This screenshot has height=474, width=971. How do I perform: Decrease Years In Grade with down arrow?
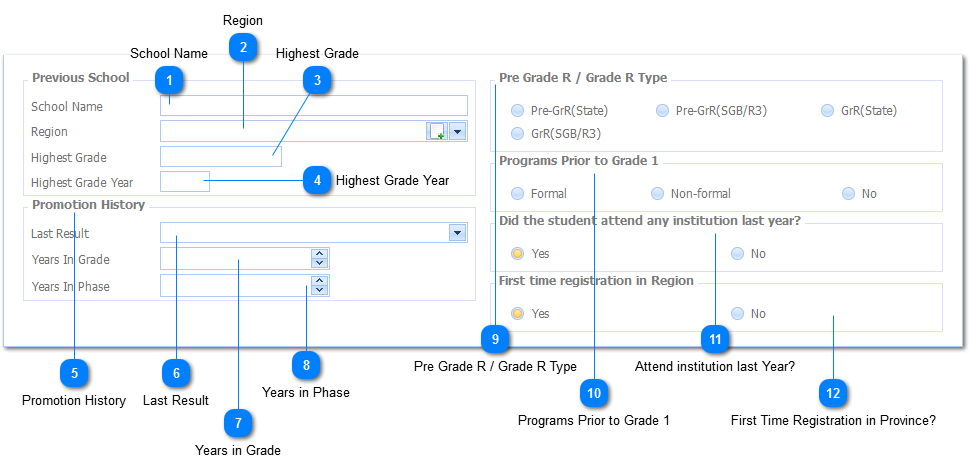point(319,264)
